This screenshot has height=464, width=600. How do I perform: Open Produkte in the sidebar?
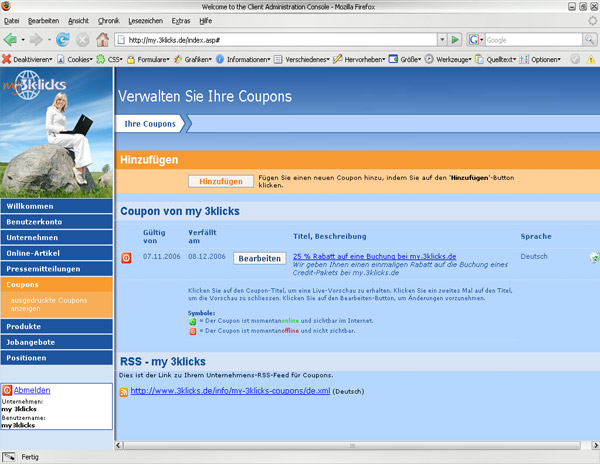(57, 326)
